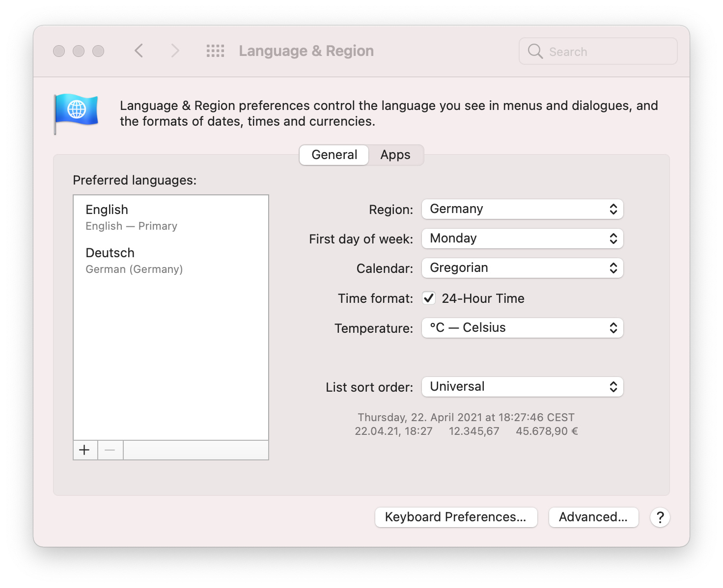Image resolution: width=723 pixels, height=588 pixels.
Task: Click the help question mark button
Action: [660, 517]
